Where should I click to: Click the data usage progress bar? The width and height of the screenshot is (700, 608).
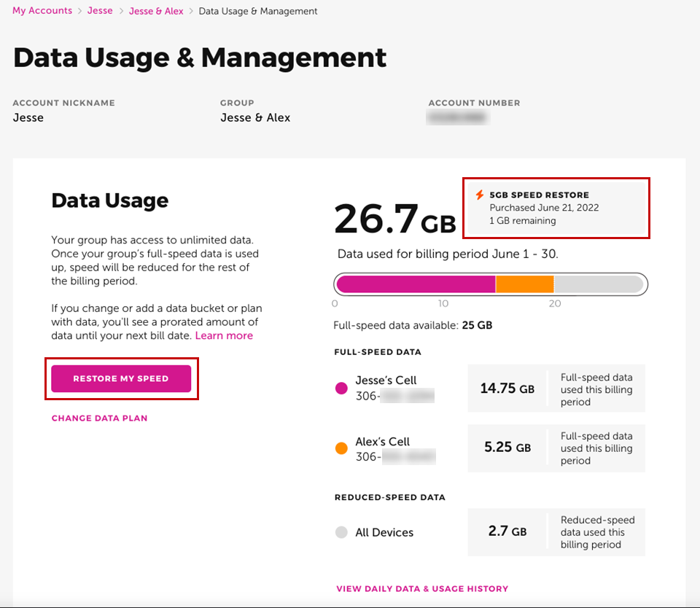(x=490, y=284)
